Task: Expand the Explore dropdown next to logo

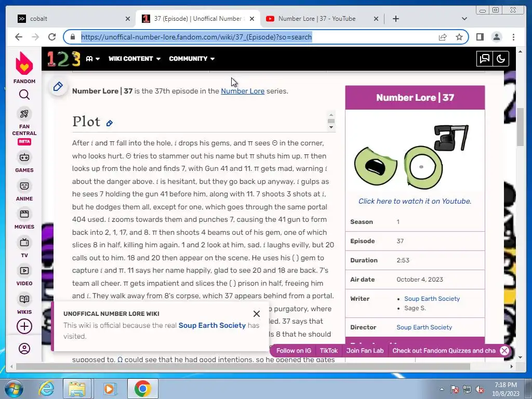Action: tap(92, 59)
